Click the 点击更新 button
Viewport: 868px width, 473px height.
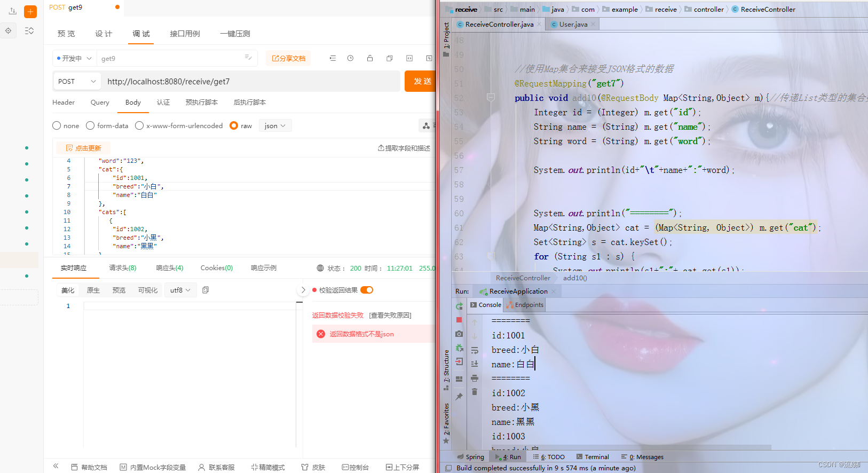click(83, 148)
